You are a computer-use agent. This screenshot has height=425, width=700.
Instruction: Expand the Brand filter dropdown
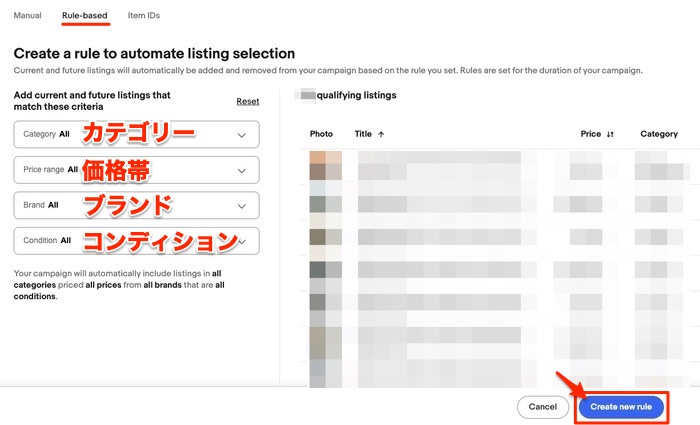point(137,205)
